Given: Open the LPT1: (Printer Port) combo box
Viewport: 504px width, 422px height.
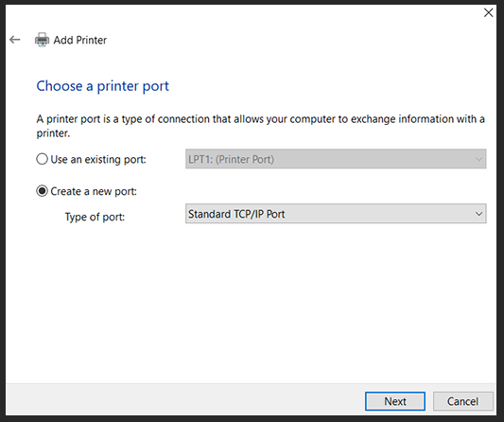Looking at the screenshot, I should 336,159.
